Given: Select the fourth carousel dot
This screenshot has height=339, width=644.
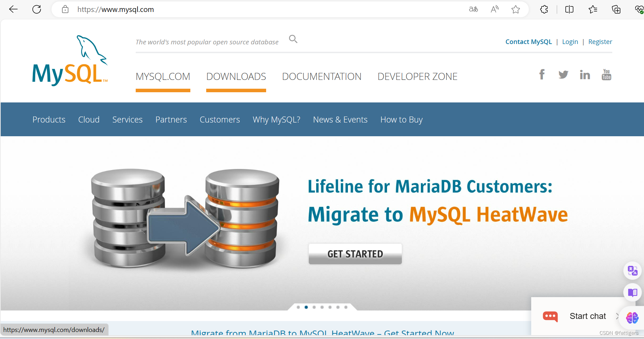Looking at the screenshot, I should tap(322, 307).
